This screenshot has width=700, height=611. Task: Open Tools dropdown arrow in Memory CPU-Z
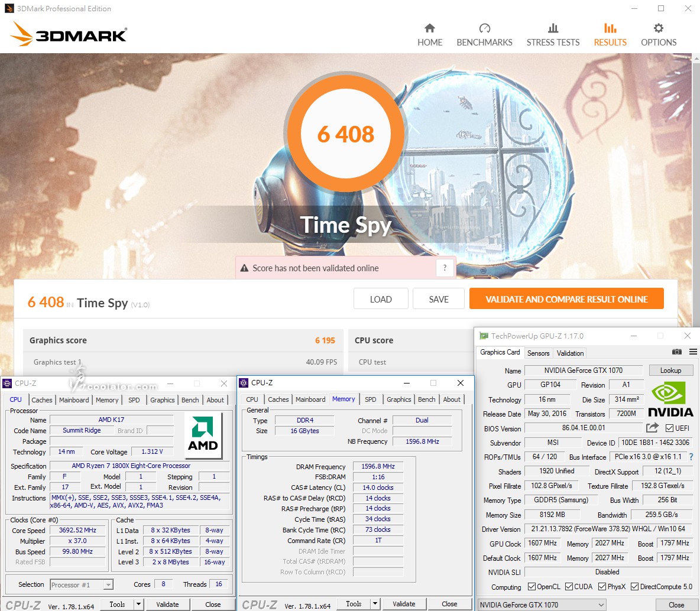[x=375, y=604]
